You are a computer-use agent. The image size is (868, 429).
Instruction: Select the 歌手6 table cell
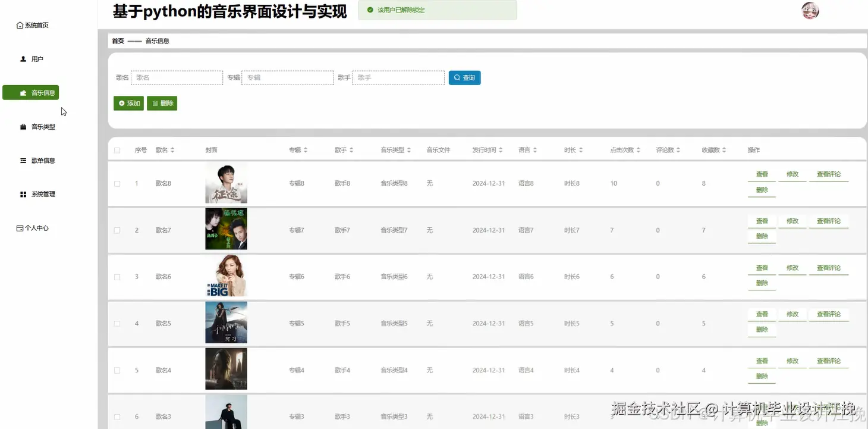[342, 277]
